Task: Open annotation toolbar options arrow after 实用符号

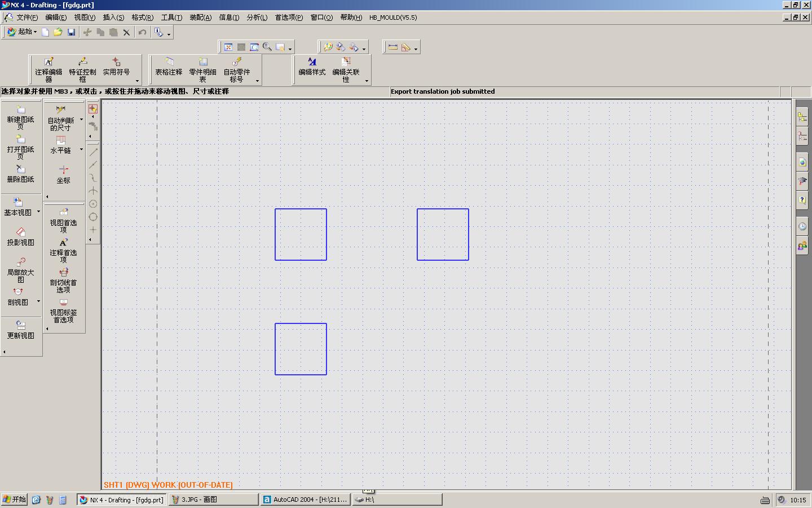Action: point(137,81)
